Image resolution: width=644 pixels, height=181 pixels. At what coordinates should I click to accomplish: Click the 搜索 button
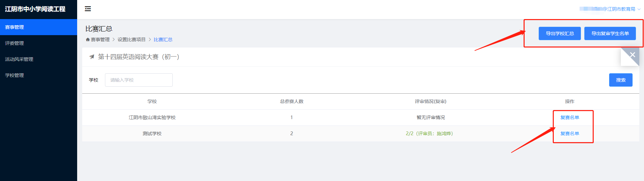click(621, 80)
